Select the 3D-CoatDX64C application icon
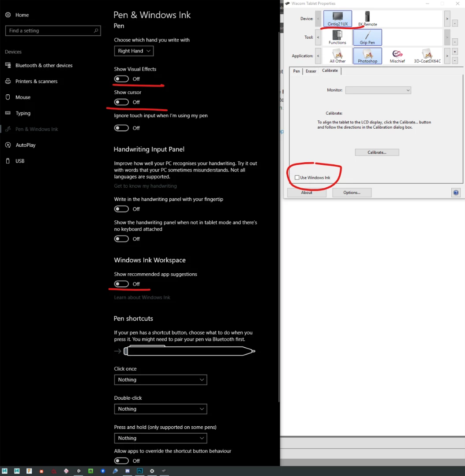Viewport: 465px width, 476px height. tap(427, 56)
